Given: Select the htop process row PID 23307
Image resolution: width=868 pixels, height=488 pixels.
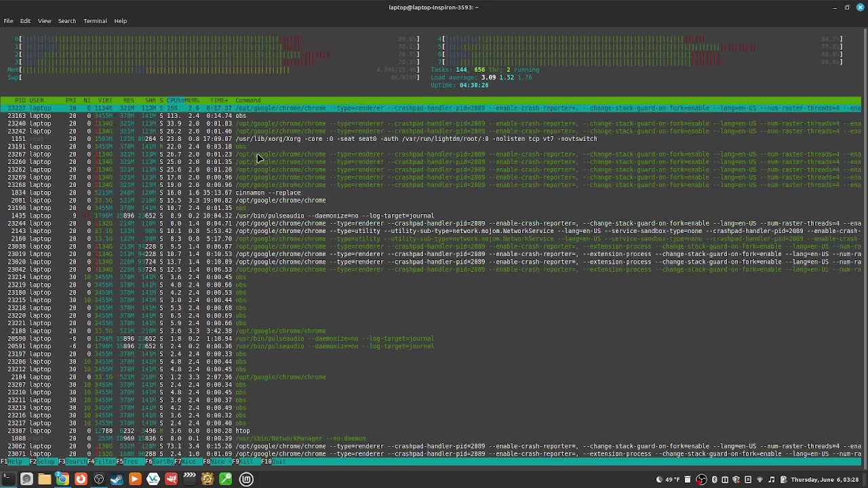Looking at the screenshot, I should point(431,431).
